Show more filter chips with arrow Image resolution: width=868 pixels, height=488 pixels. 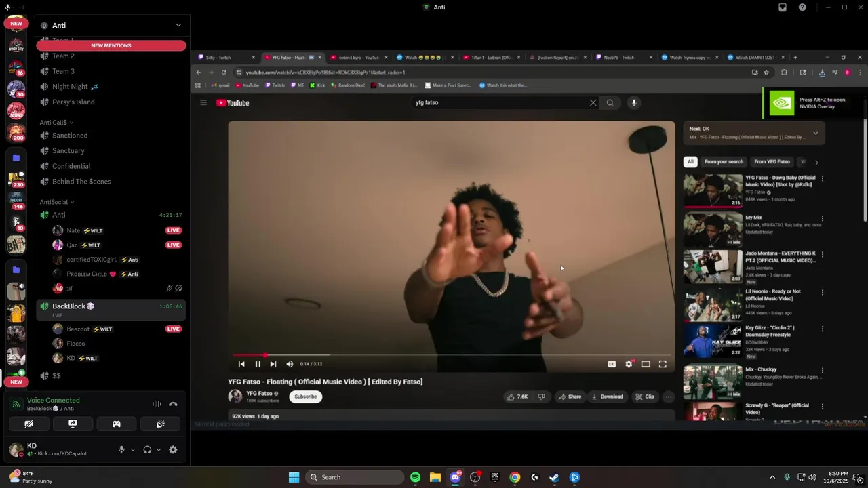click(816, 162)
